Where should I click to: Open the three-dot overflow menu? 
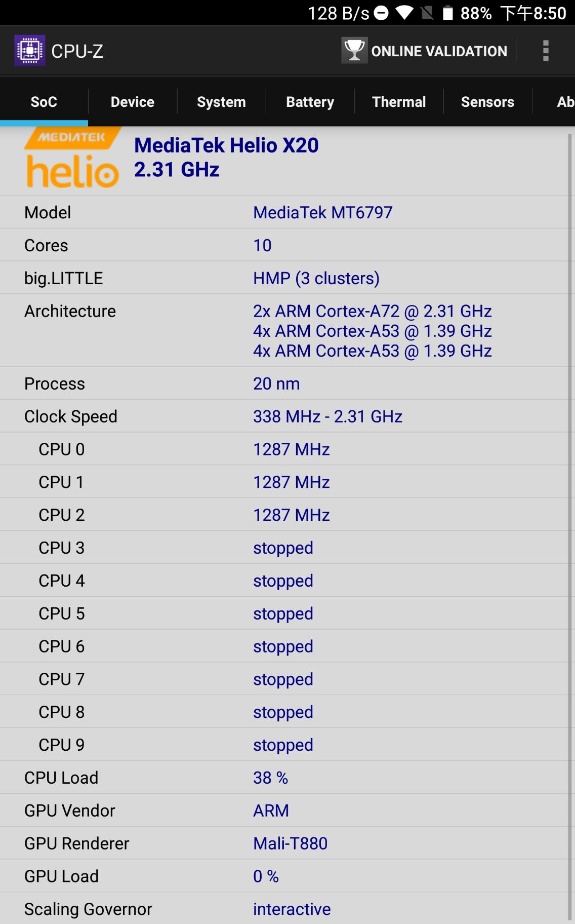546,51
